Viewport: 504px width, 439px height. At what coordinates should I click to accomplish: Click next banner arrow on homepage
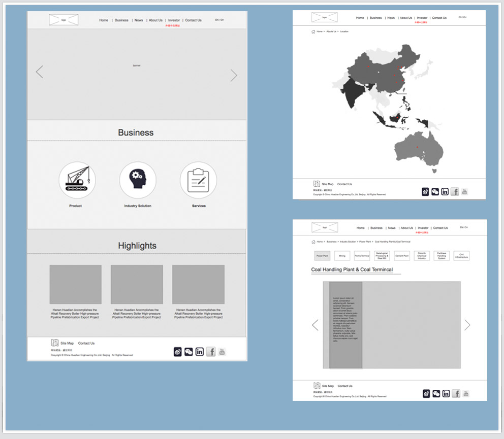pyautogui.click(x=234, y=75)
